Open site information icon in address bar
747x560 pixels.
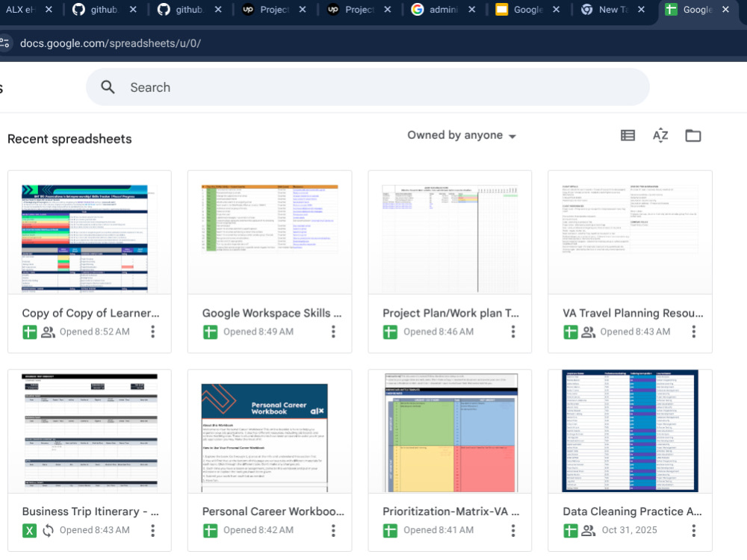point(4,43)
